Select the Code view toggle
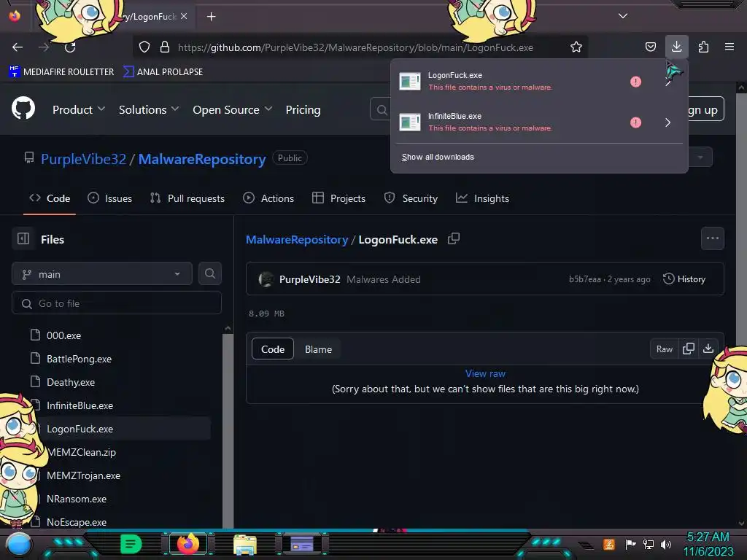Screen dimensions: 747x560 pyautogui.click(x=273, y=349)
